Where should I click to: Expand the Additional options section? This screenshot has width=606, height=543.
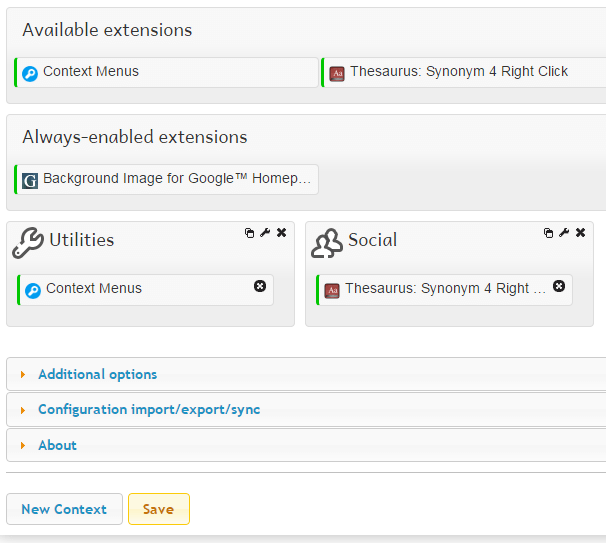pyautogui.click(x=97, y=374)
